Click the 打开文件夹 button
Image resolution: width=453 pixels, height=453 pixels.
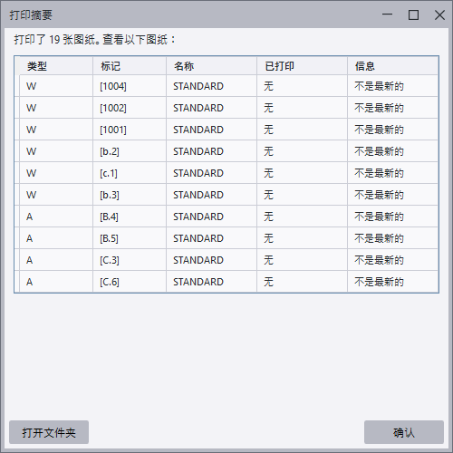(x=49, y=432)
